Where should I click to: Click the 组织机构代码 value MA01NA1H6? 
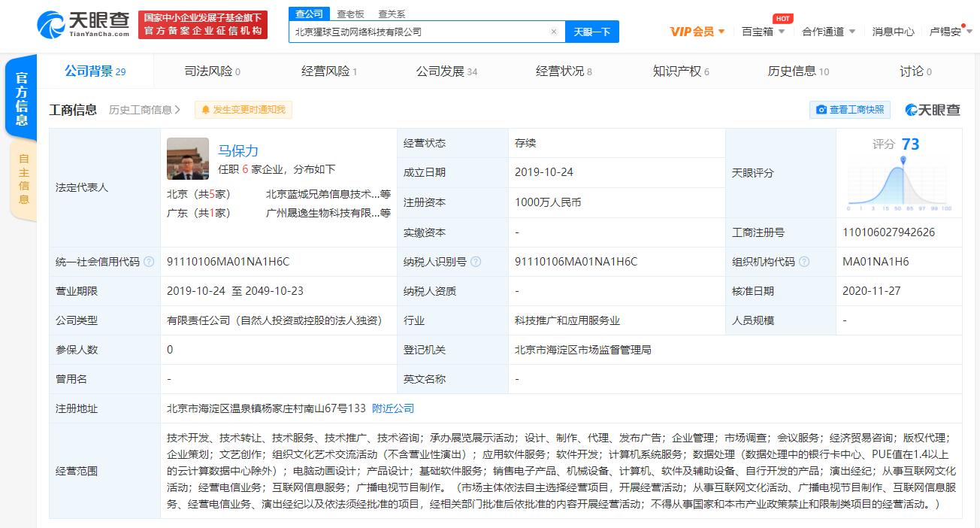(x=876, y=262)
